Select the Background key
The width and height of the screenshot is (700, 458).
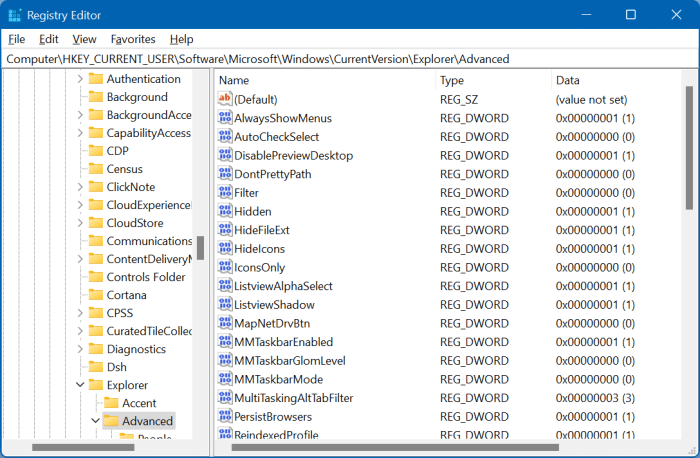click(x=137, y=97)
